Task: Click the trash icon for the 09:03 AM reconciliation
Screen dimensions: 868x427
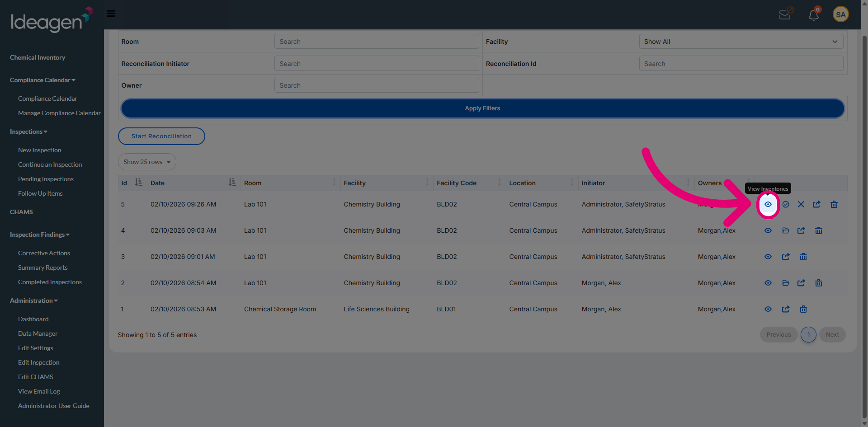Action: pyautogui.click(x=819, y=230)
